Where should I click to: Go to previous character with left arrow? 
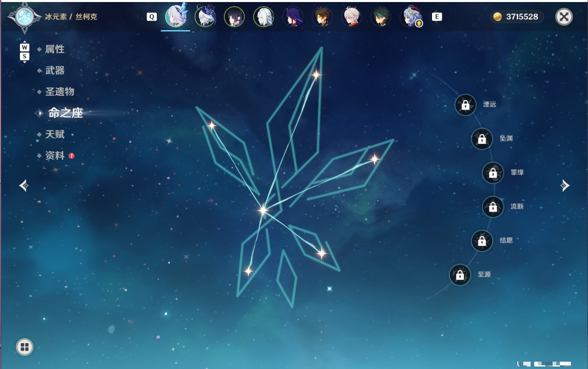24,186
